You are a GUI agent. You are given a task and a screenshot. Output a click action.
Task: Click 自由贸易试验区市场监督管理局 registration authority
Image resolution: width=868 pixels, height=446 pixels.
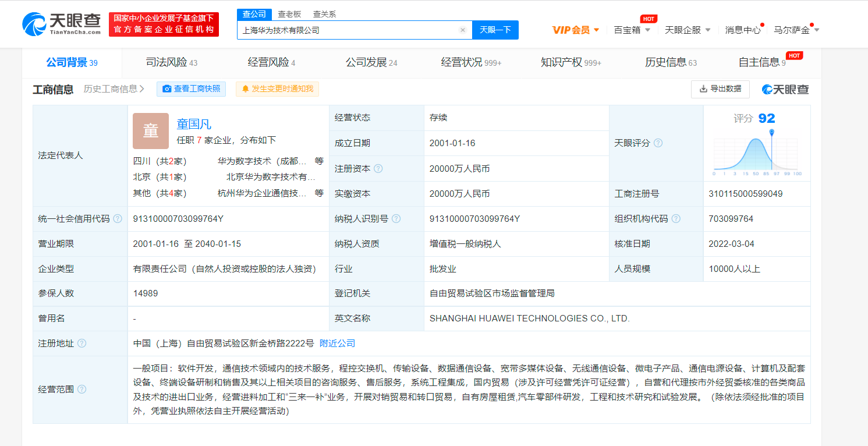492,293
